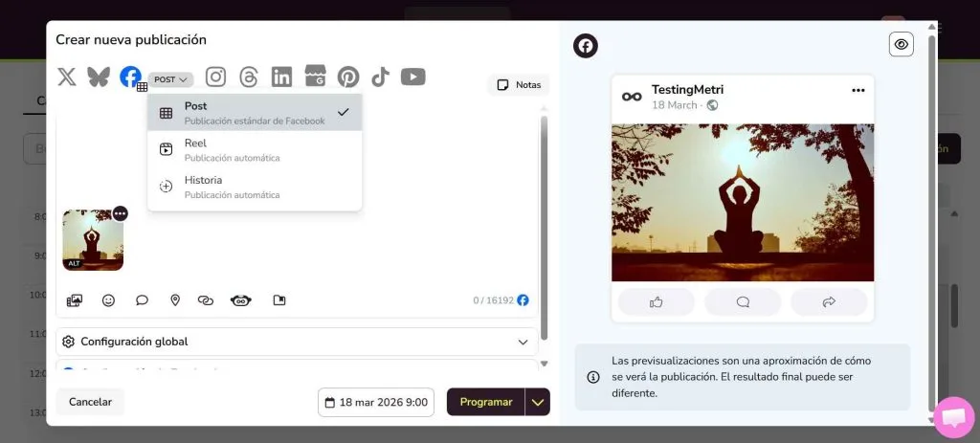Click the comment button in preview
The height and width of the screenshot is (443, 980).
point(743,302)
